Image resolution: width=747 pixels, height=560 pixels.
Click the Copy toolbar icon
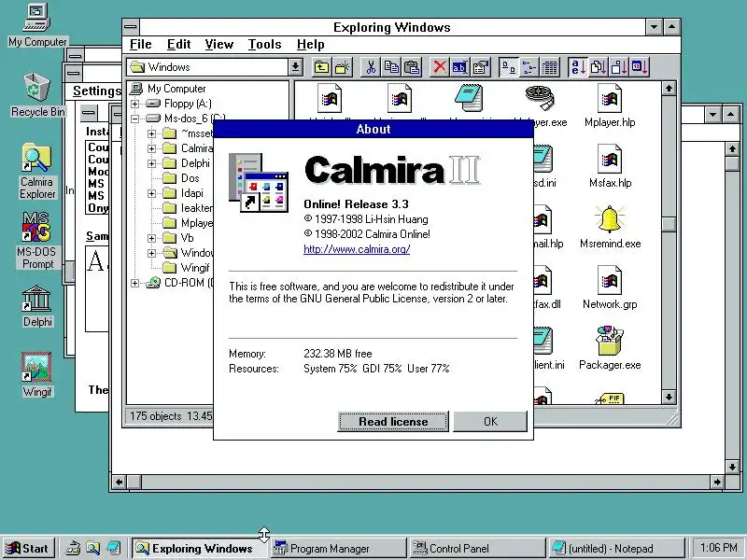pos(391,67)
